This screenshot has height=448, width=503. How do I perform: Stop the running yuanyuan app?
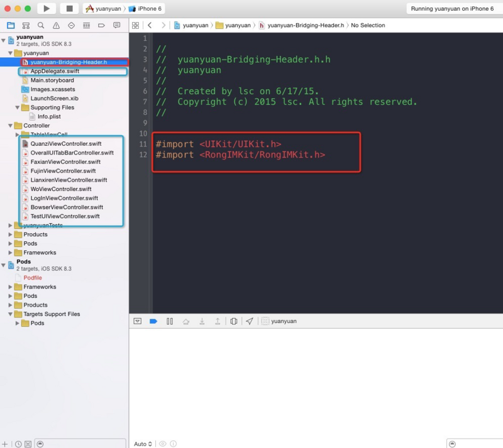coord(69,9)
